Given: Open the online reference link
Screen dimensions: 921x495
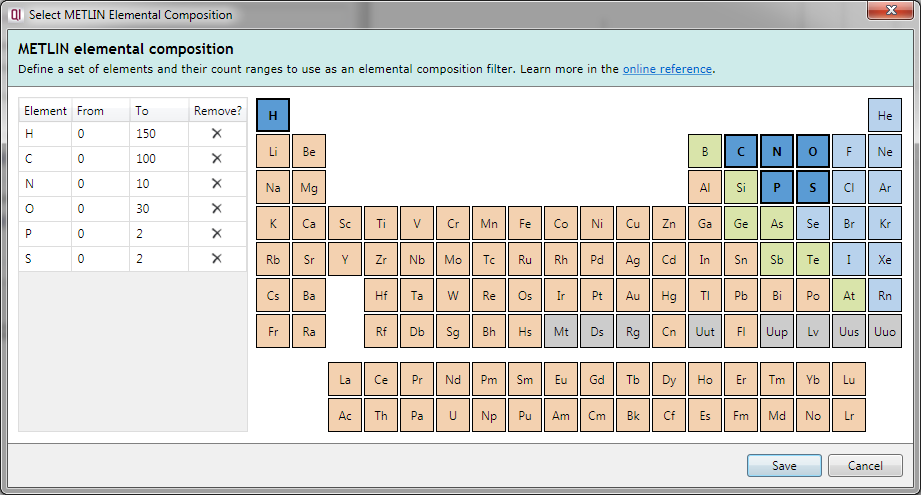Looking at the screenshot, I should coord(667,69).
